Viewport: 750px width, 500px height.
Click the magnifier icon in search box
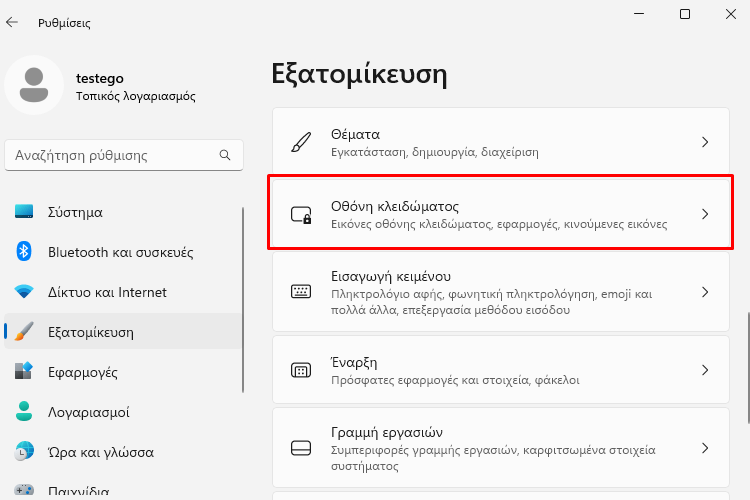225,155
